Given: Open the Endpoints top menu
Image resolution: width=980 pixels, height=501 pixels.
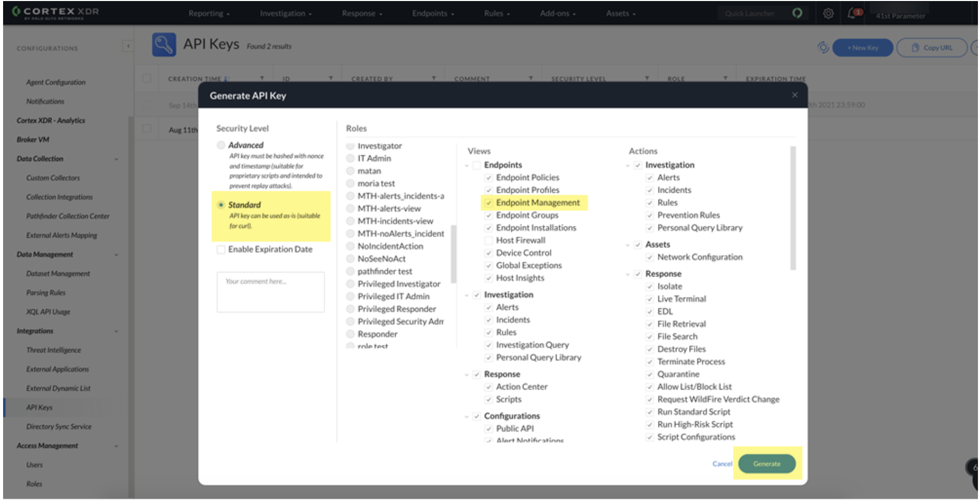Looking at the screenshot, I should point(433,13).
